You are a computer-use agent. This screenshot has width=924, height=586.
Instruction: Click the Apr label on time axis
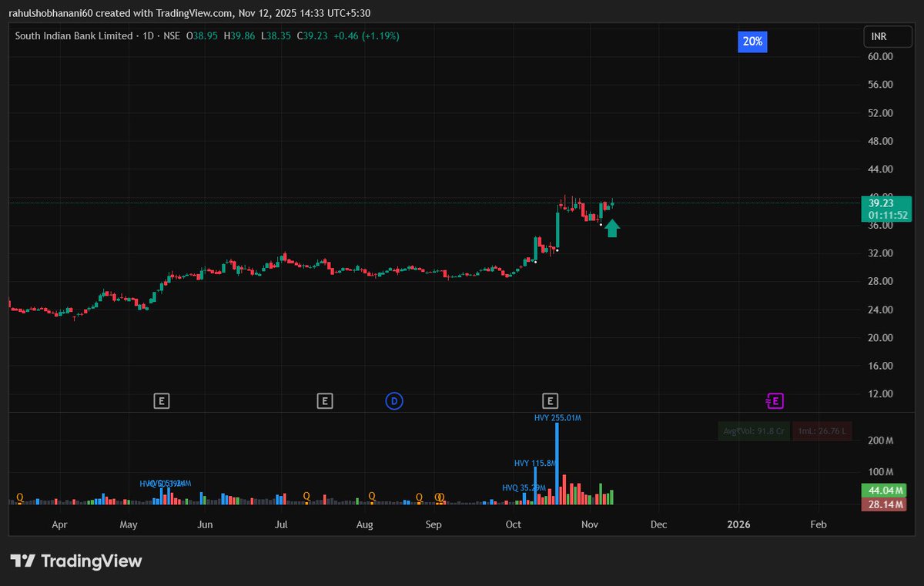59,524
